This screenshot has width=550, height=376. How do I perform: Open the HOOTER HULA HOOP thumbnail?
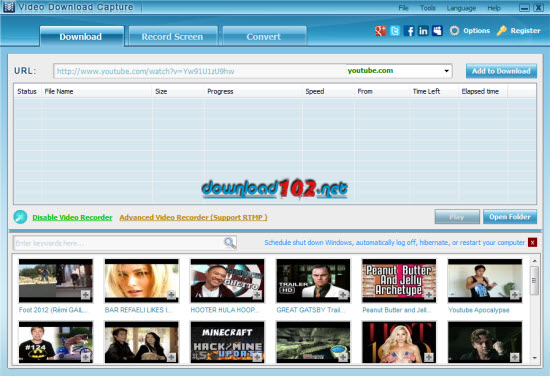tap(227, 281)
